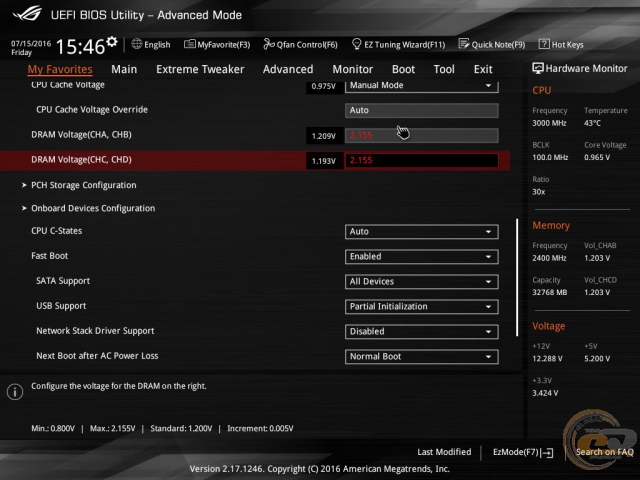640x480 pixels.
Task: Click the 1.193V DRAM CHC/CHD reading
Action: pyautogui.click(x=324, y=161)
